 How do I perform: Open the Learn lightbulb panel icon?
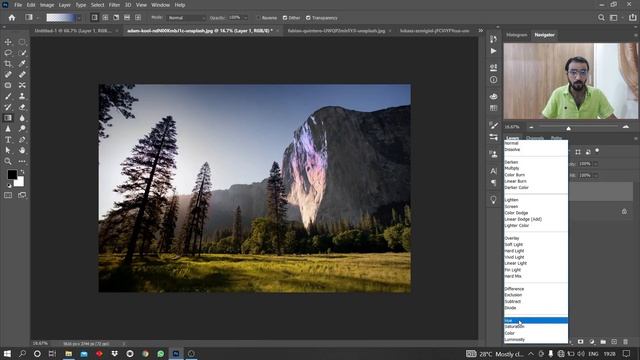click(x=493, y=200)
